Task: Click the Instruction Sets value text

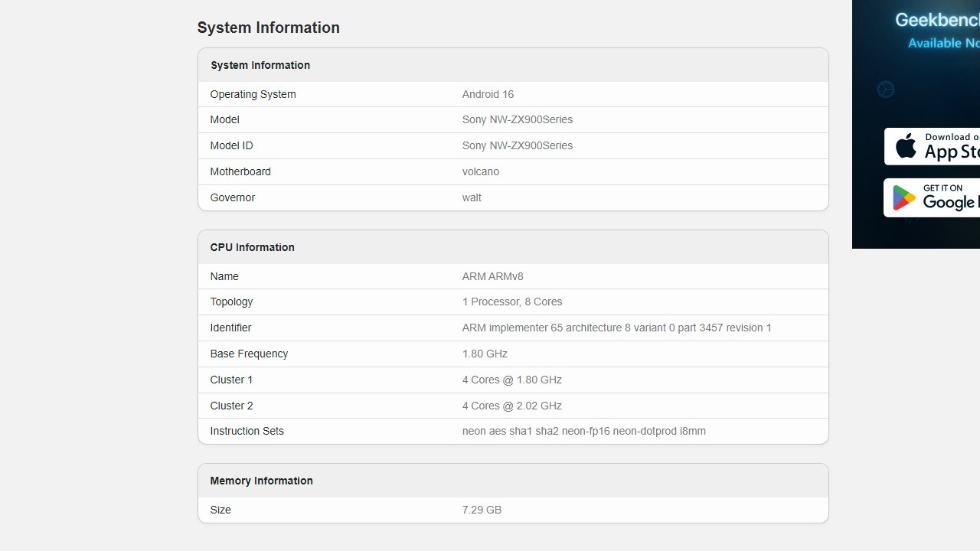Action: 583,431
